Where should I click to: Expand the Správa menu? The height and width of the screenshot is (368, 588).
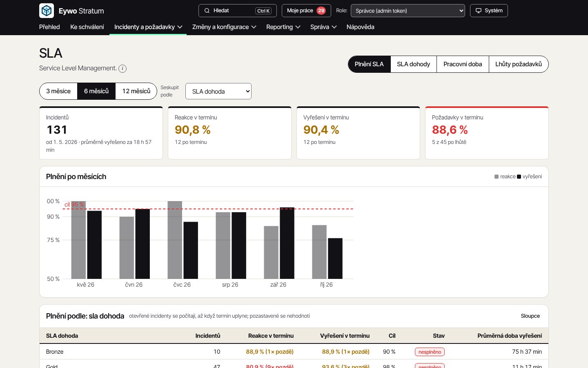[x=323, y=27]
